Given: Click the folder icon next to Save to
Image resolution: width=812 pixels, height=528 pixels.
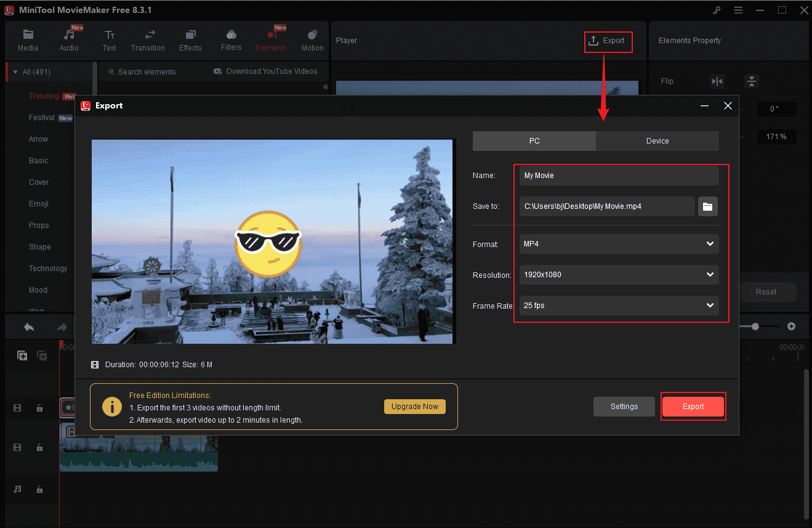Looking at the screenshot, I should [x=707, y=206].
